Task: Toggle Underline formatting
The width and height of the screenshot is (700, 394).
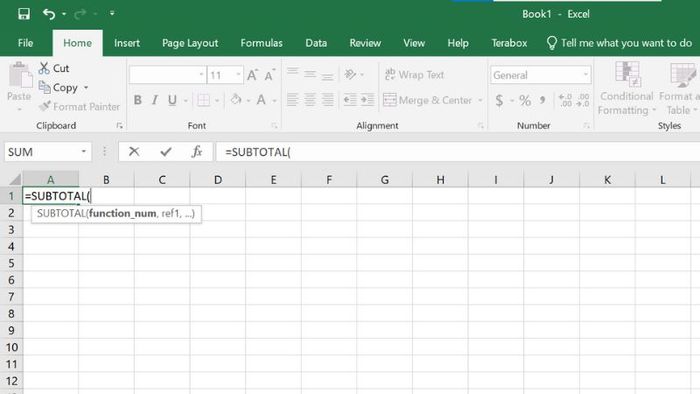Action: pyautogui.click(x=172, y=100)
